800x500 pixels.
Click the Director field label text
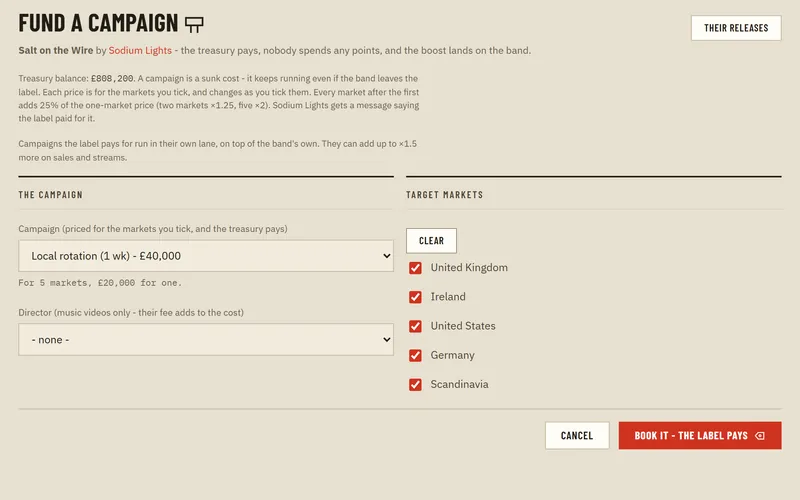pyautogui.click(x=131, y=313)
